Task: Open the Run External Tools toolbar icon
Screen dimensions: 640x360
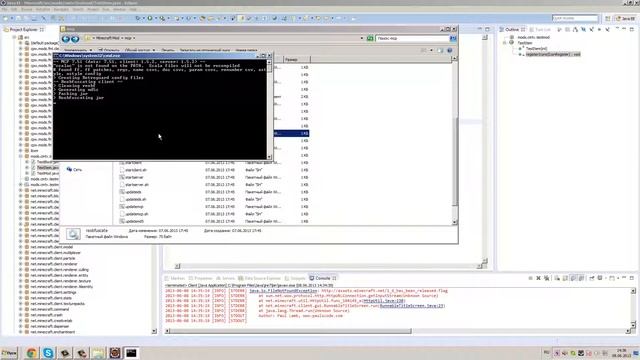Action: [x=162, y=18]
